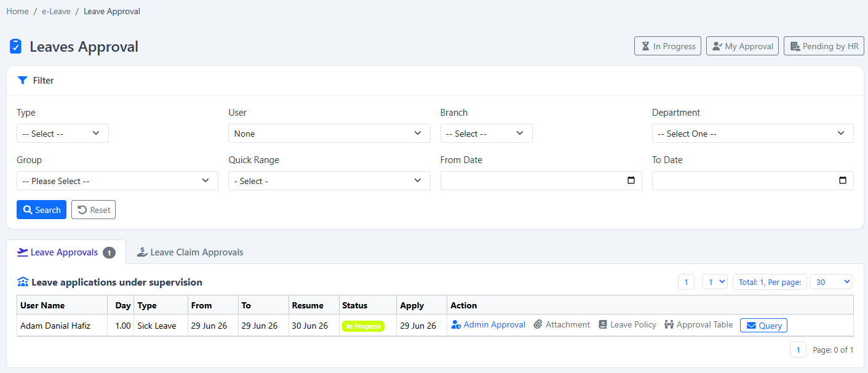This screenshot has width=868, height=373.
Task: Open the page number dropdown above the table
Action: [715, 282]
